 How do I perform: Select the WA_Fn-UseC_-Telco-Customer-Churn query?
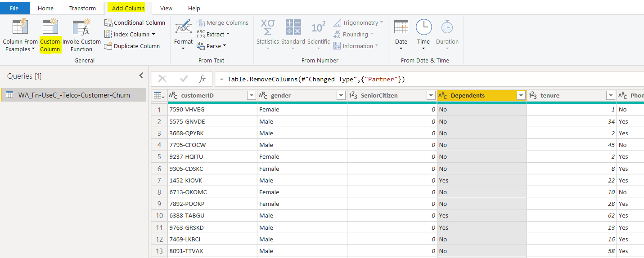tap(74, 95)
